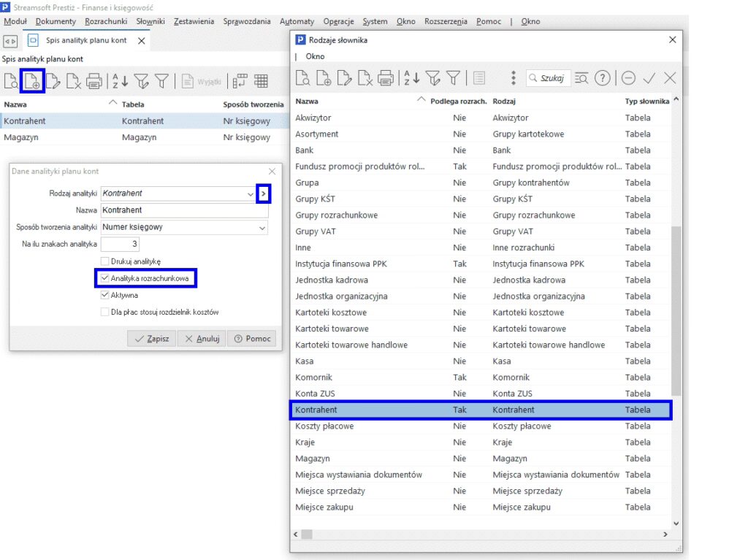The height and width of the screenshot is (560, 748).
Task: Open the three-dot more options menu
Action: tap(514, 78)
